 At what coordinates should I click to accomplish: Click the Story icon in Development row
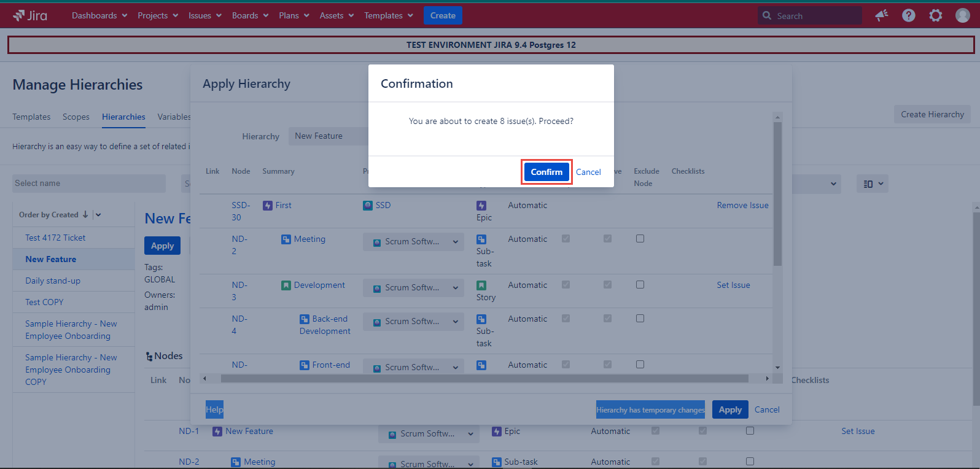[481, 285]
